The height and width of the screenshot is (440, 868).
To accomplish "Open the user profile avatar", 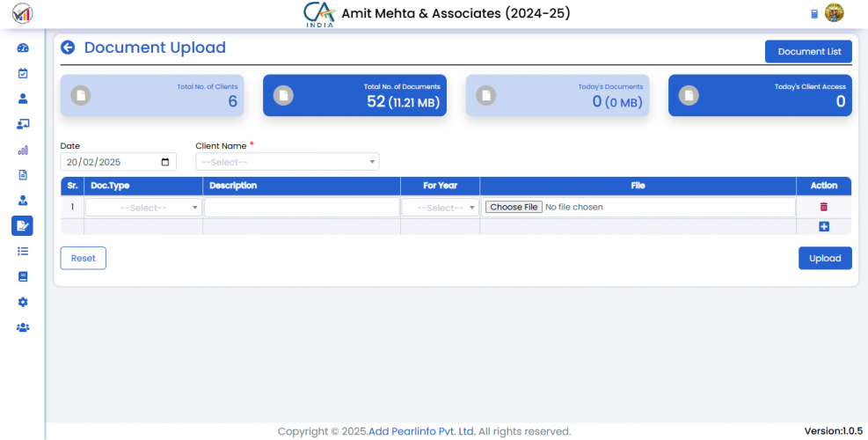I will (x=835, y=12).
